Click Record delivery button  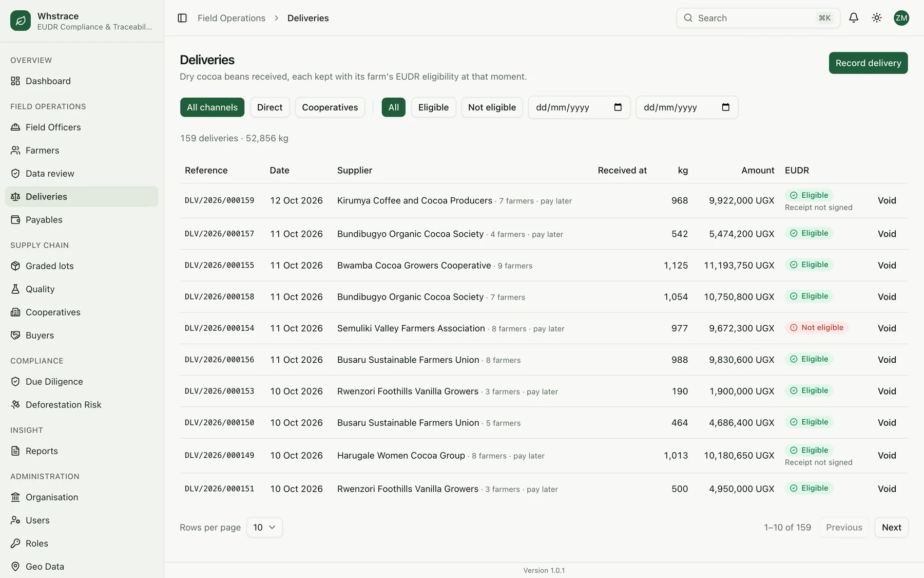point(868,63)
